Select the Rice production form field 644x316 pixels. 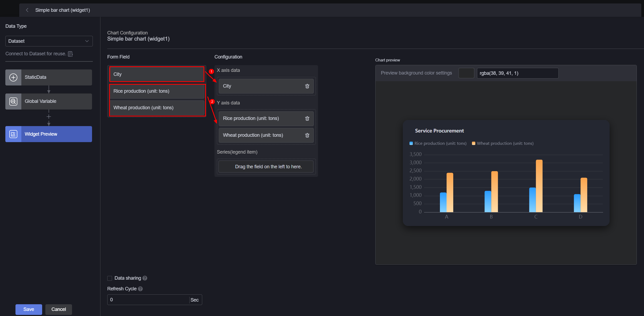point(157,91)
